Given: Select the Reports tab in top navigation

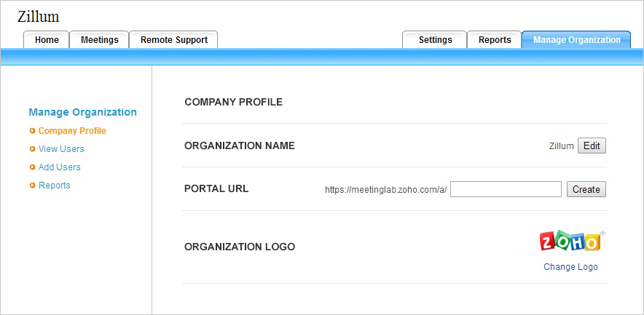Looking at the screenshot, I should pyautogui.click(x=495, y=40).
